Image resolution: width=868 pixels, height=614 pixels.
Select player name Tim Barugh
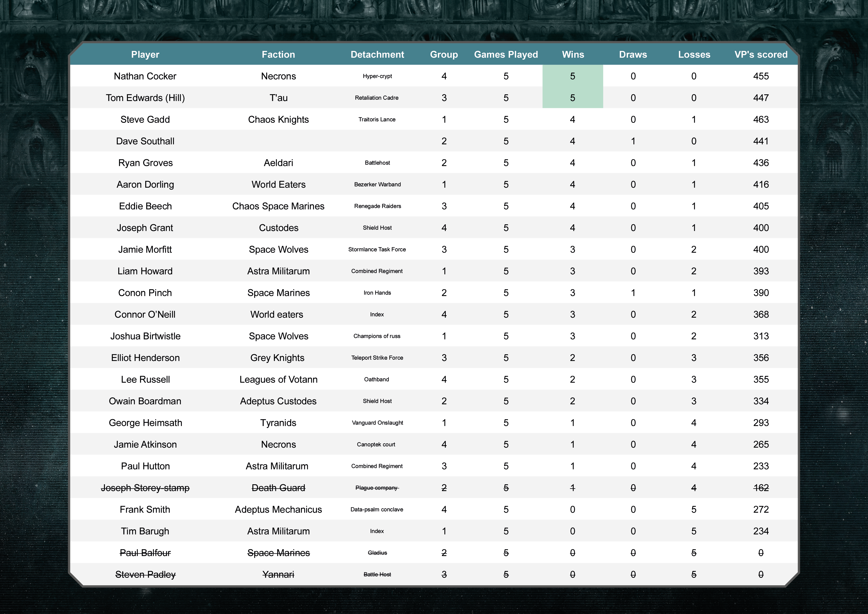(x=145, y=531)
